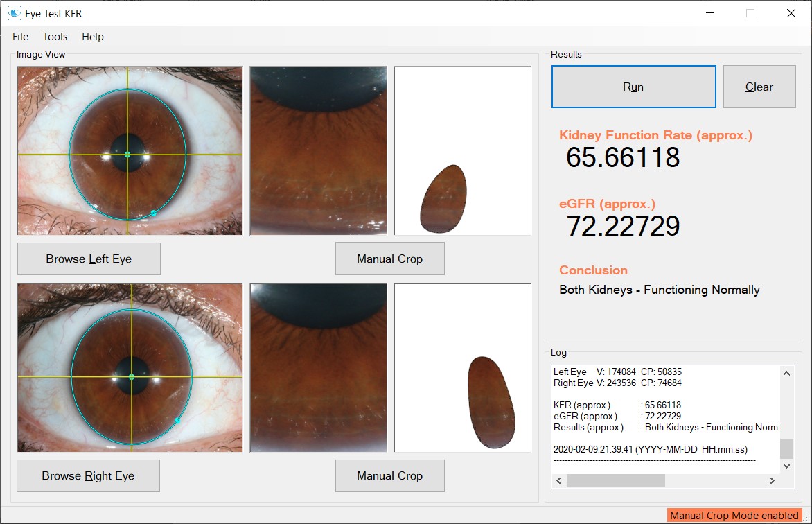Select the right eye cropped iris close-up

(318, 367)
